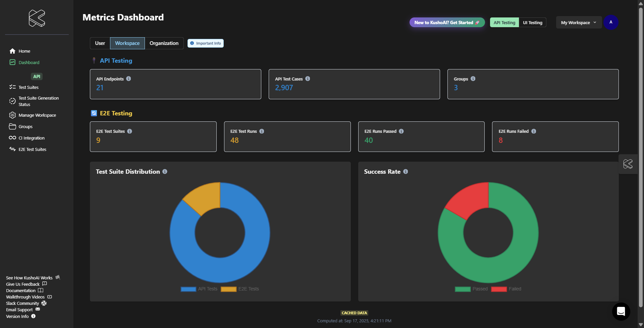Click the page vertical scrollbar

point(641,158)
